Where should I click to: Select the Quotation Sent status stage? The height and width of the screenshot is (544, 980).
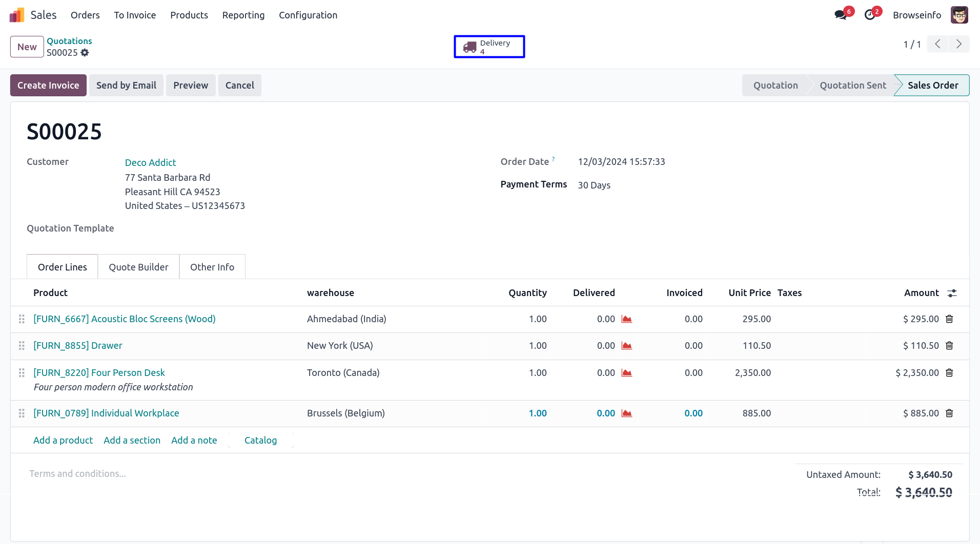coord(852,86)
